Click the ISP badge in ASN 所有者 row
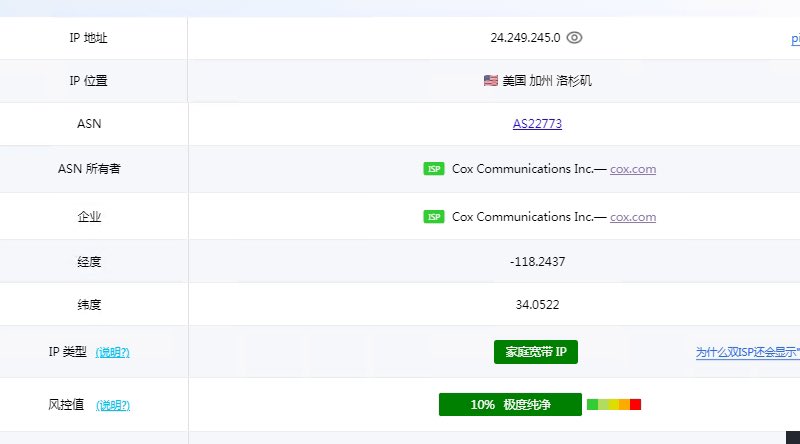 (434, 169)
